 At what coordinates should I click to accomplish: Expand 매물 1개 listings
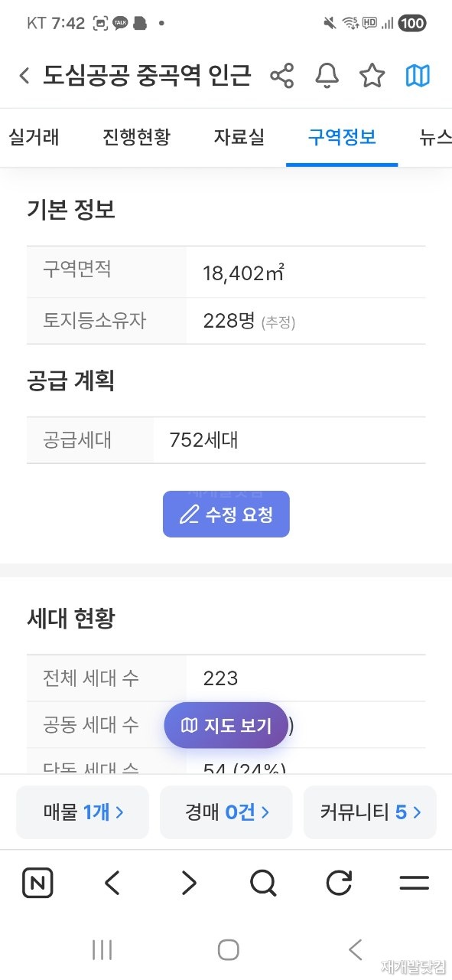click(x=83, y=812)
